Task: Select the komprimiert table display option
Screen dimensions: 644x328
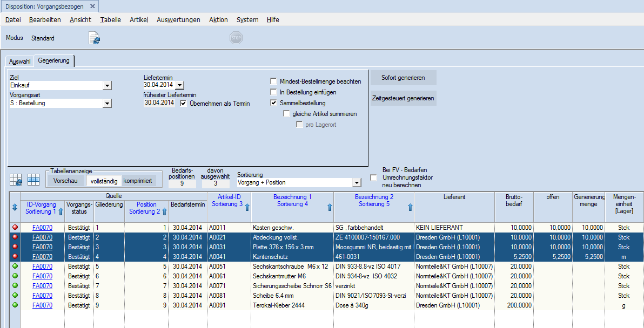Action: tap(138, 181)
